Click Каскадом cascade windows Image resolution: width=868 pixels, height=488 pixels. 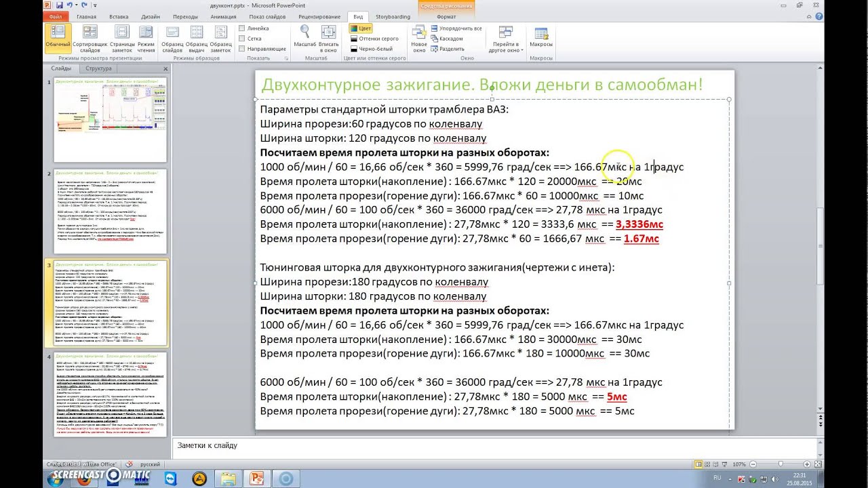tap(448, 39)
